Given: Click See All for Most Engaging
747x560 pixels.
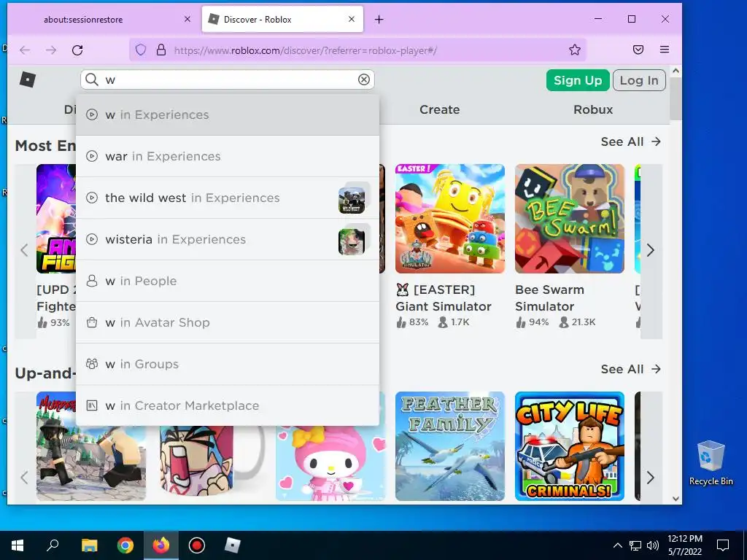Looking at the screenshot, I should [x=631, y=141].
